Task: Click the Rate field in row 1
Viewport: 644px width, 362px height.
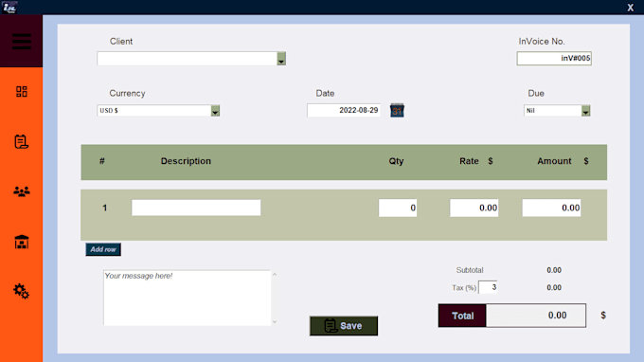Action: (474, 208)
